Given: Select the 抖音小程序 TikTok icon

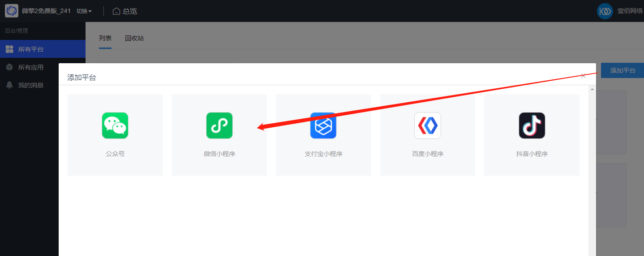Looking at the screenshot, I should 532,126.
